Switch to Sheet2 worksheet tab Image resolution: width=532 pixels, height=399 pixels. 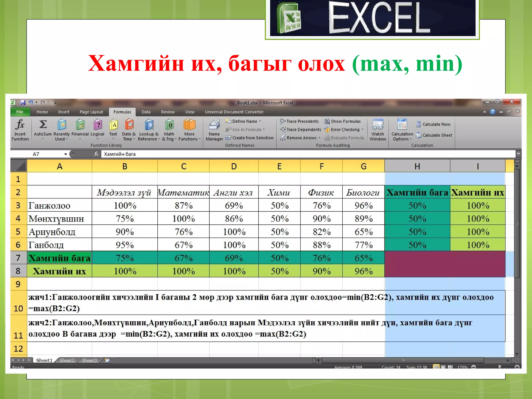point(67,360)
